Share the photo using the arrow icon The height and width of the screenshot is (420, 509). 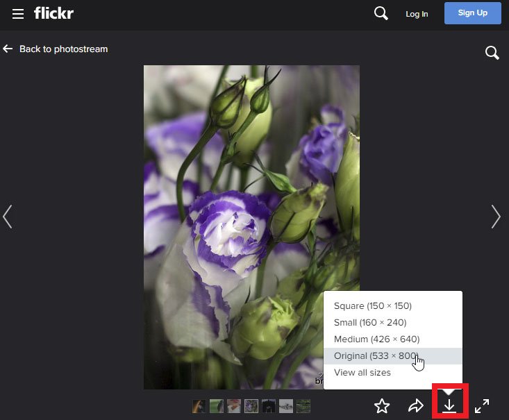pos(415,406)
